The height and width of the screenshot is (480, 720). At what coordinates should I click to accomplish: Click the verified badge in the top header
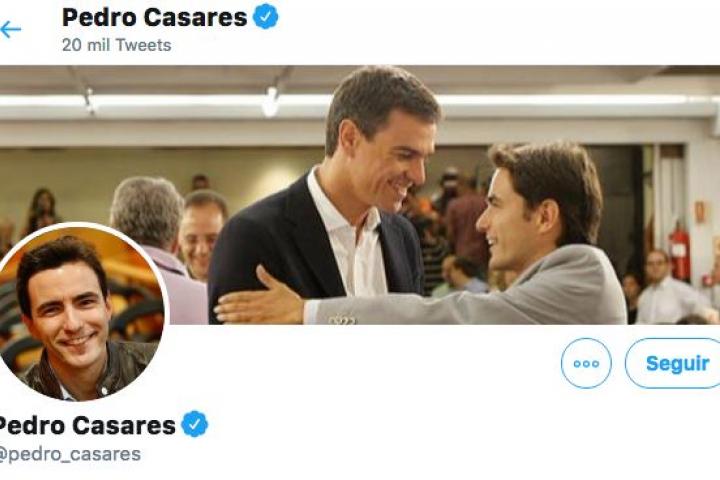[x=266, y=17]
